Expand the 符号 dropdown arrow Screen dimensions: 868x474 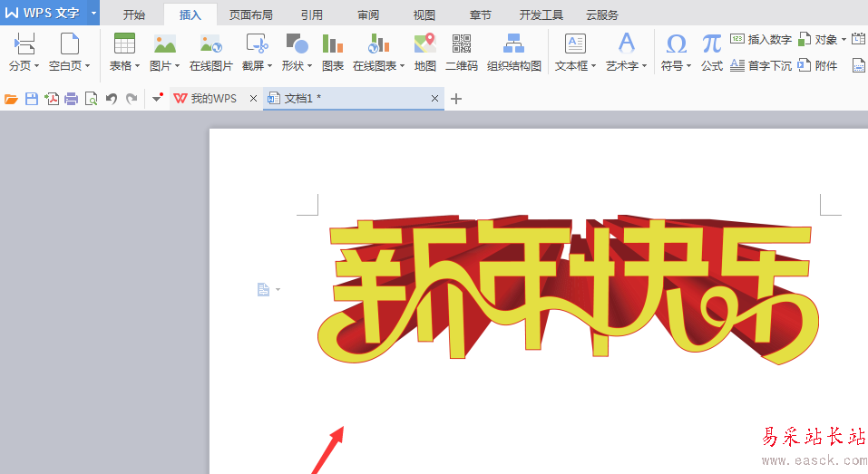[x=688, y=66]
